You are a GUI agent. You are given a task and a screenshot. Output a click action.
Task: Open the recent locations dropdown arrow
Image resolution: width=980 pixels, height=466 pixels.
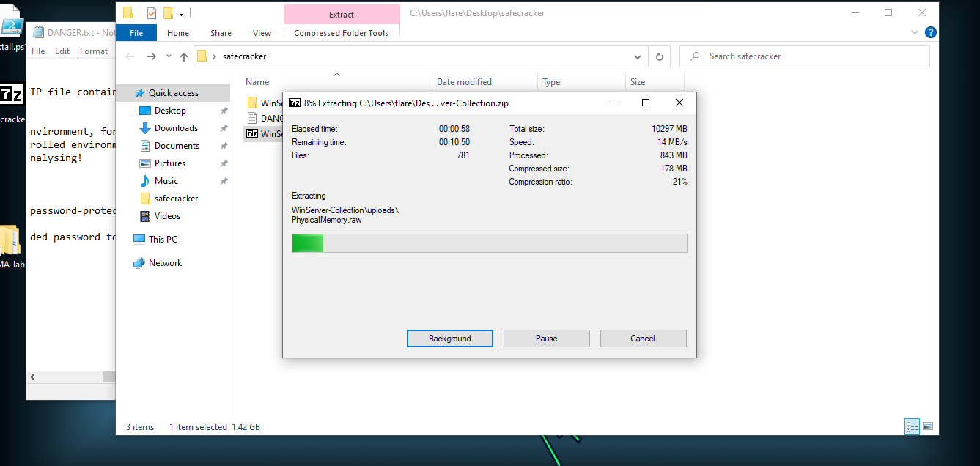point(168,56)
